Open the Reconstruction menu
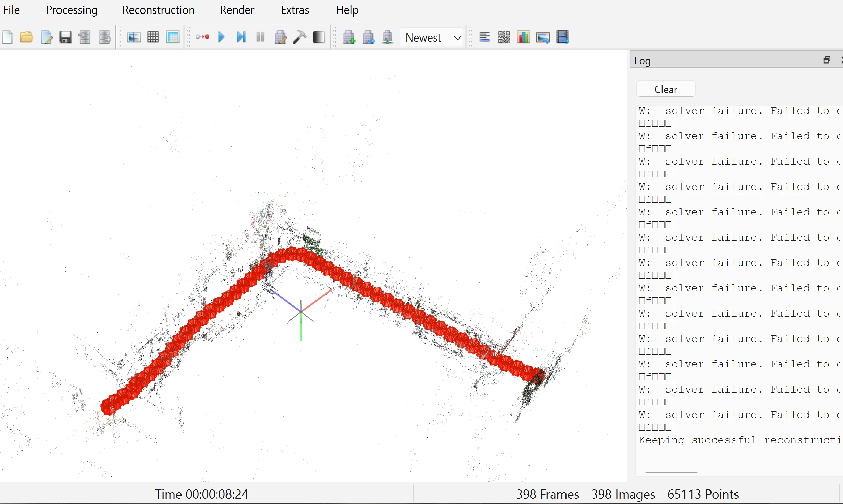The image size is (843, 504). pyautogui.click(x=158, y=10)
